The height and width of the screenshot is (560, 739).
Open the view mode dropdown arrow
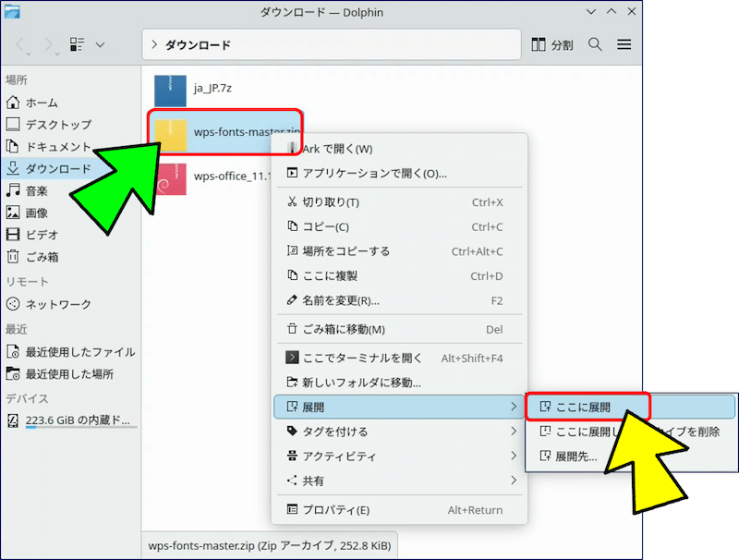(100, 44)
